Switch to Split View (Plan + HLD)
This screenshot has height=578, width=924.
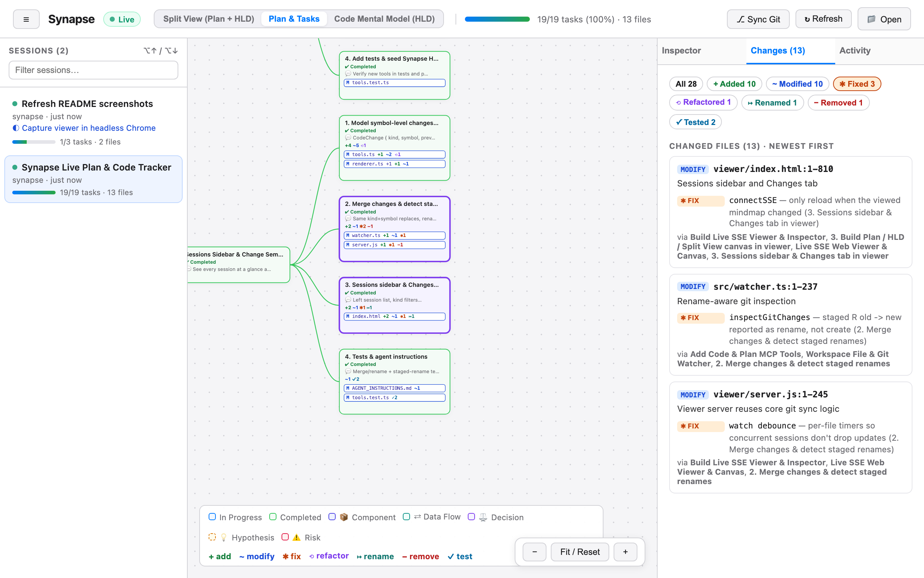209,19
